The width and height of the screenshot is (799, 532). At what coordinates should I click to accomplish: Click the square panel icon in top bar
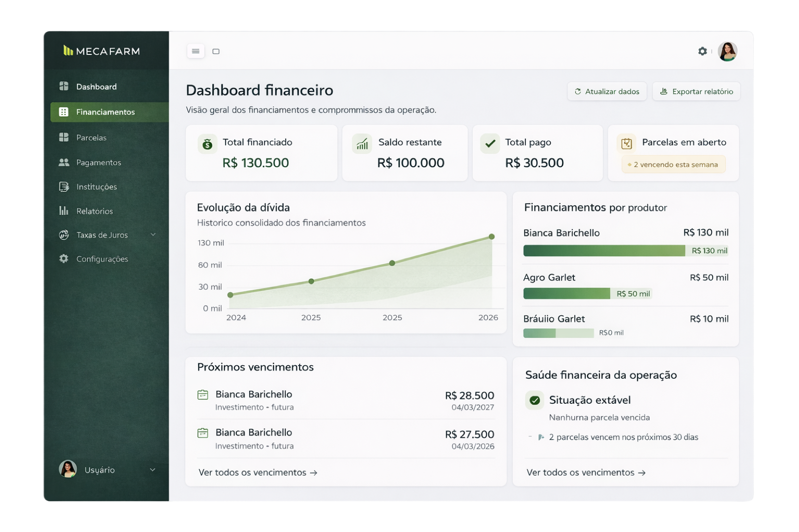(x=216, y=51)
